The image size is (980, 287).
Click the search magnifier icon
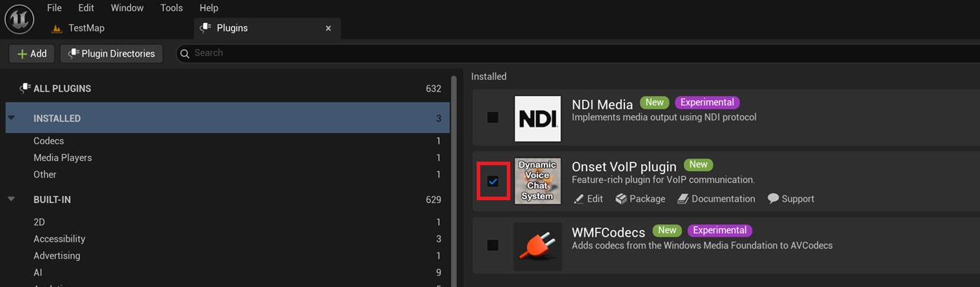(x=185, y=53)
